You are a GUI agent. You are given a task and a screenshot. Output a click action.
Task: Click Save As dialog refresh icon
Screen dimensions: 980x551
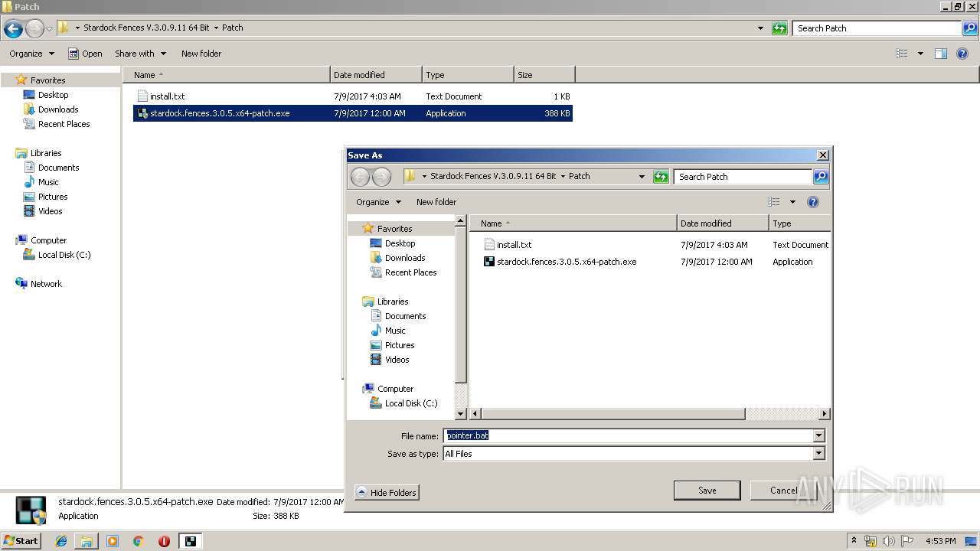tap(661, 177)
